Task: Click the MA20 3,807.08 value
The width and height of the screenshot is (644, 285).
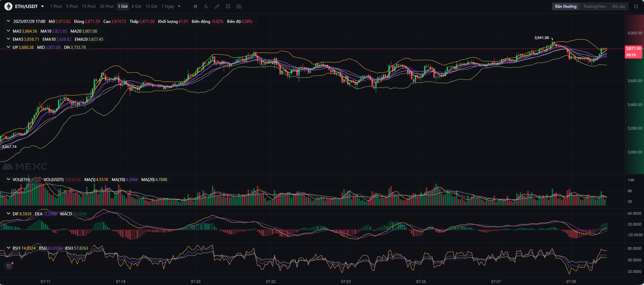Action: pyautogui.click(x=84, y=31)
